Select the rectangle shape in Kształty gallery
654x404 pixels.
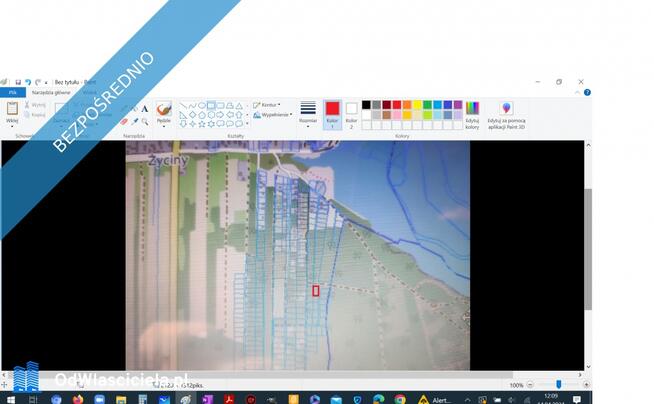click(x=211, y=105)
